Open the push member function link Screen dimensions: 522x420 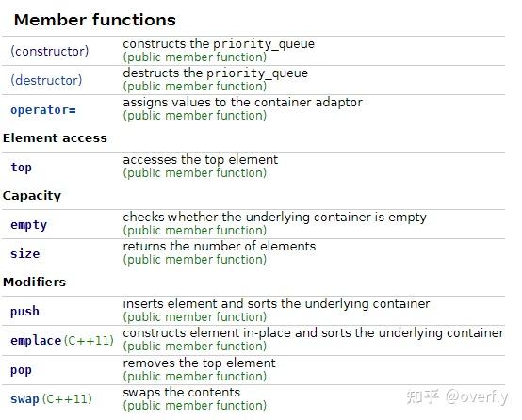click(x=24, y=312)
